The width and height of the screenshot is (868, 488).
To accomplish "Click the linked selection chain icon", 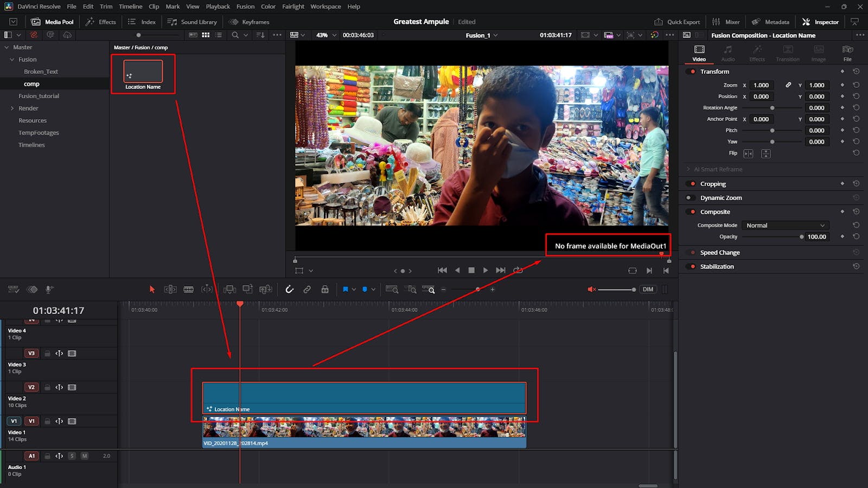I will 308,289.
